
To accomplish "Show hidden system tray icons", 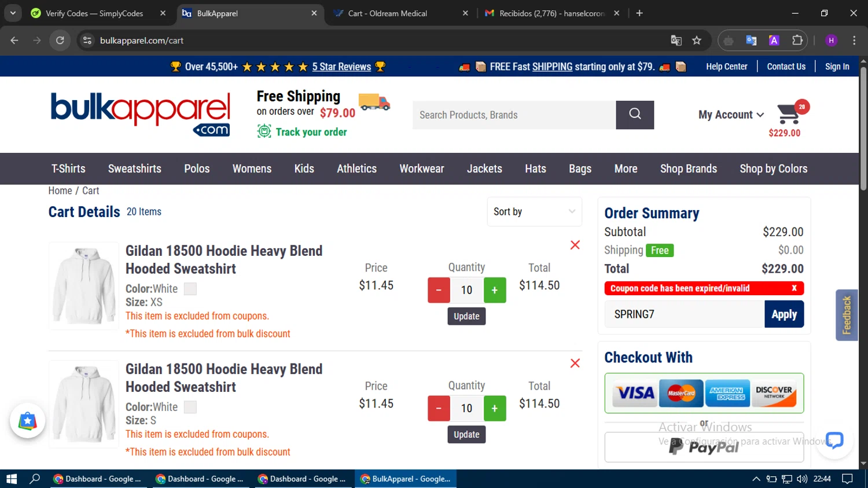I will [x=756, y=479].
